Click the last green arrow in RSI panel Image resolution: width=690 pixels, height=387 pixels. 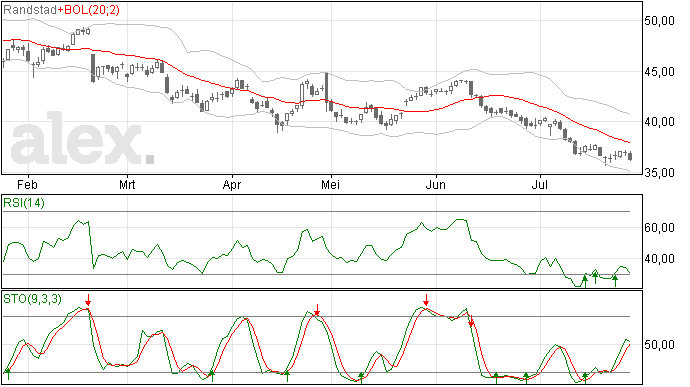(x=615, y=280)
